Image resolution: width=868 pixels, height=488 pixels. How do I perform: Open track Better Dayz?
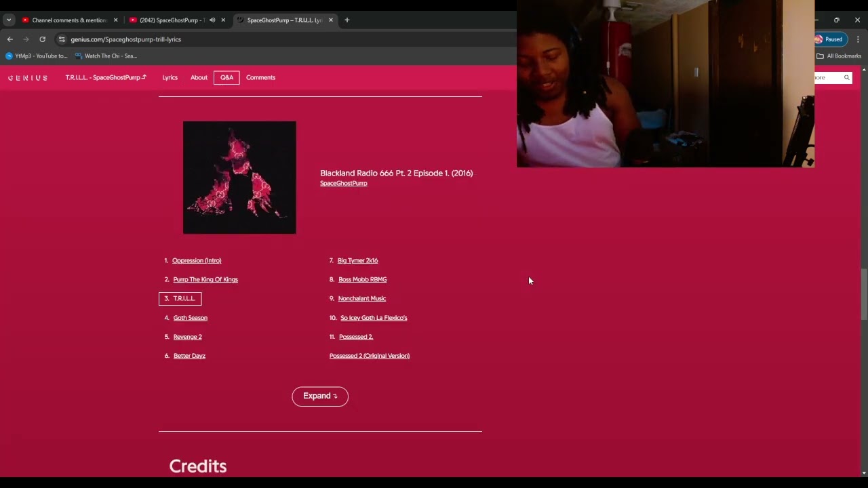pos(189,356)
